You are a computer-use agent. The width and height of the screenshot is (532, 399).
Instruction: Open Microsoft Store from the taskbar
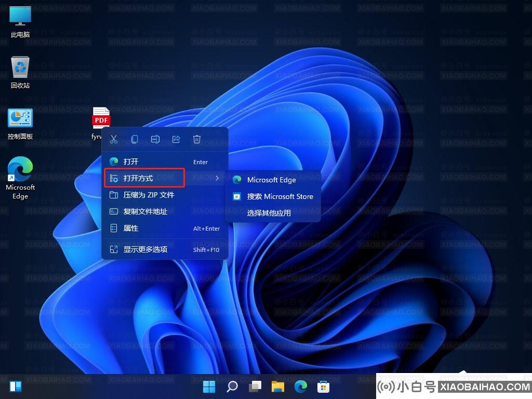point(323,387)
